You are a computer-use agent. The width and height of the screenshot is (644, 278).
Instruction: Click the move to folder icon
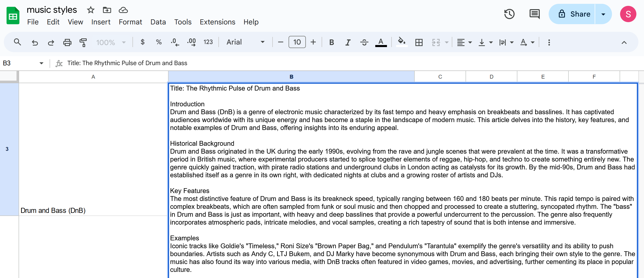[x=107, y=10]
